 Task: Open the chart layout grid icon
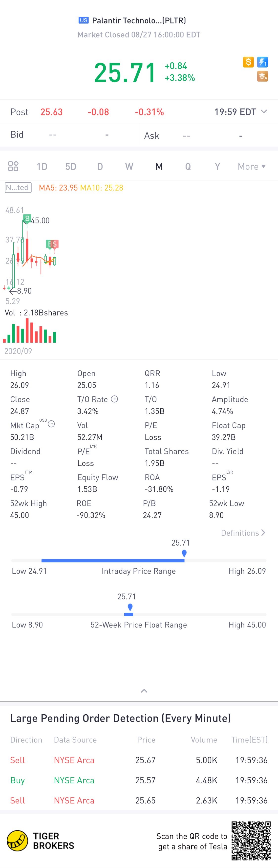point(13,166)
